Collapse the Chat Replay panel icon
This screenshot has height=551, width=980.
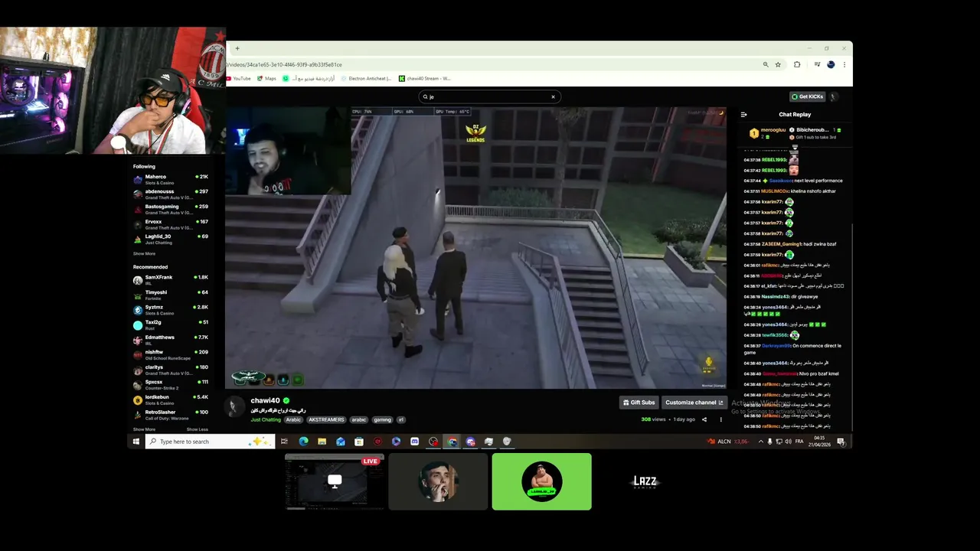click(x=743, y=115)
